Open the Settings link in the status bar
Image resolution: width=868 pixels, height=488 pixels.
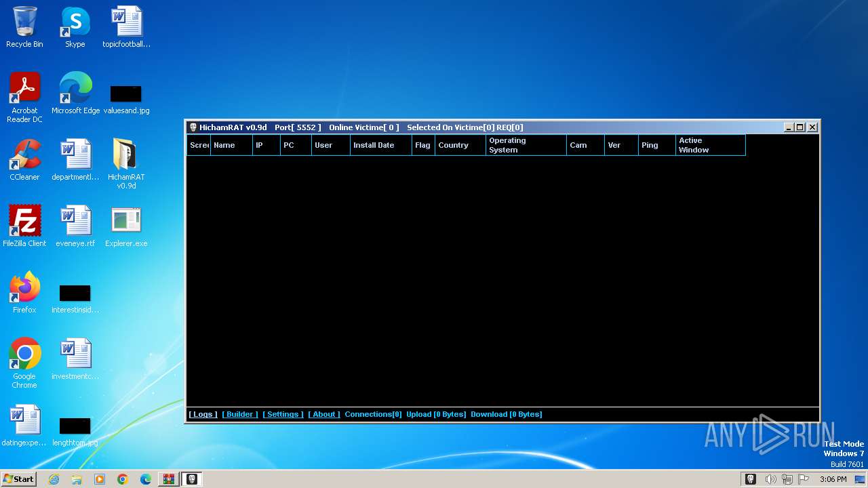(x=283, y=414)
